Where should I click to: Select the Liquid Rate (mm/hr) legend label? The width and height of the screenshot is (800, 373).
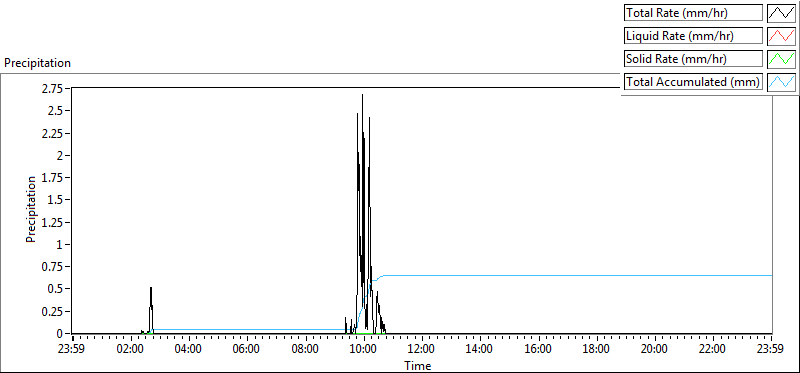point(693,36)
